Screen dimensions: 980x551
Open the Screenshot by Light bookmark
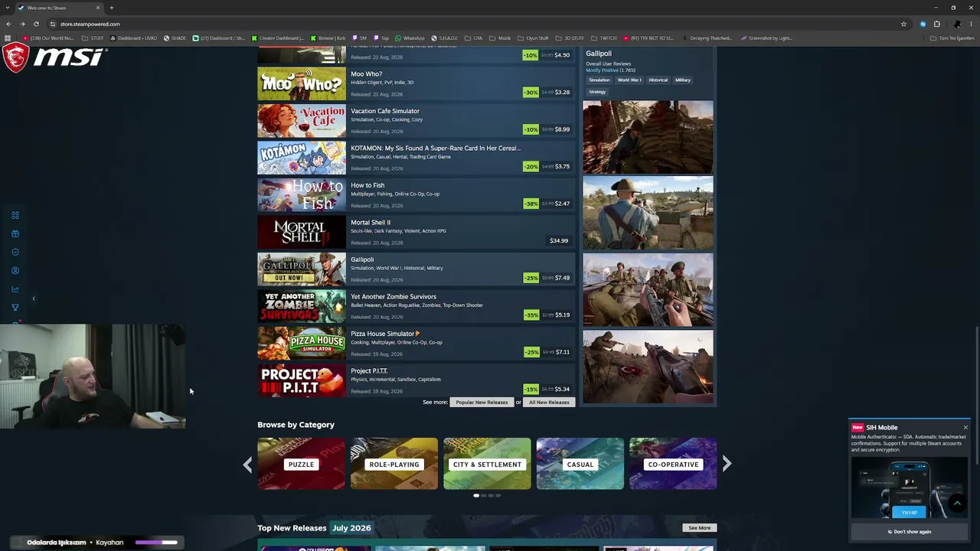[x=766, y=37]
